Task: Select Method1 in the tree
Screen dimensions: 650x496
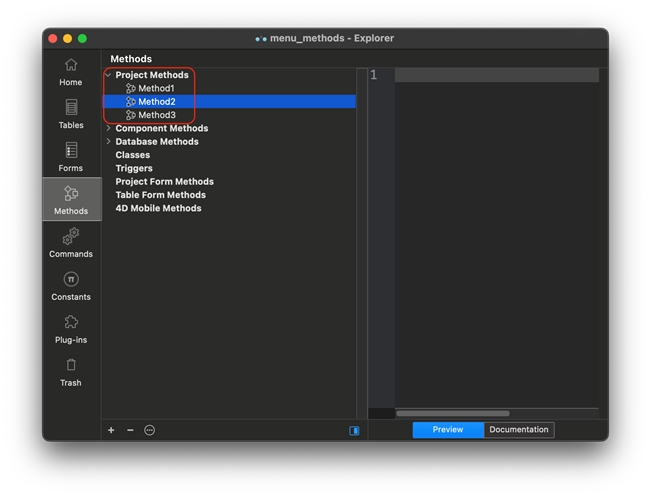Action: 156,89
